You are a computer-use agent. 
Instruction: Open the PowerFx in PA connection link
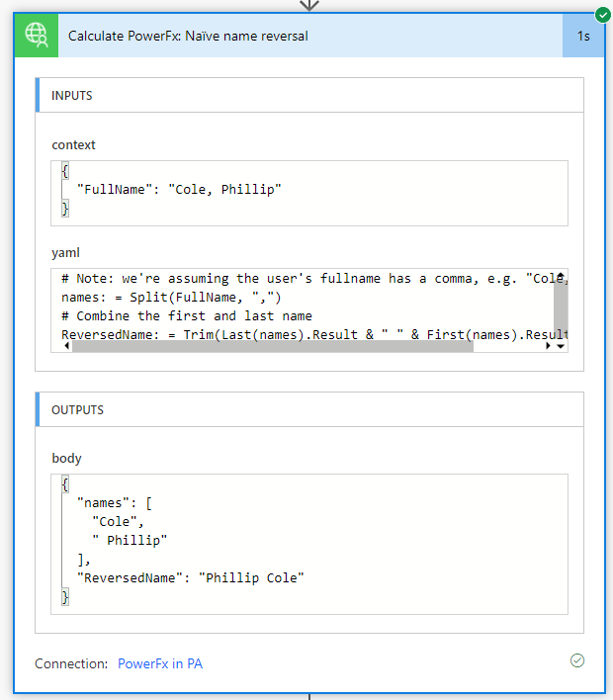(x=160, y=663)
